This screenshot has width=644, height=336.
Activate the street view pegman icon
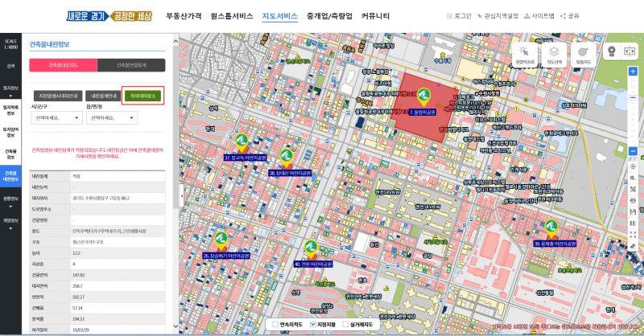tap(612, 51)
